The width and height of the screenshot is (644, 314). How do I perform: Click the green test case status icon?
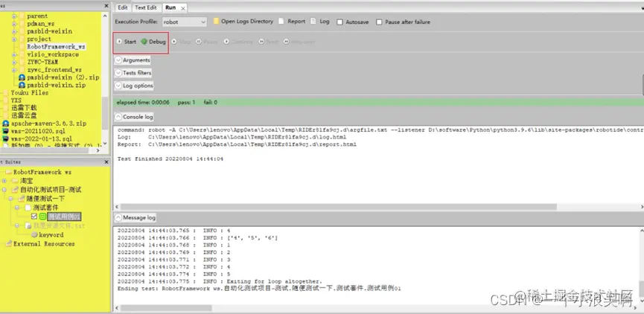[42, 217]
